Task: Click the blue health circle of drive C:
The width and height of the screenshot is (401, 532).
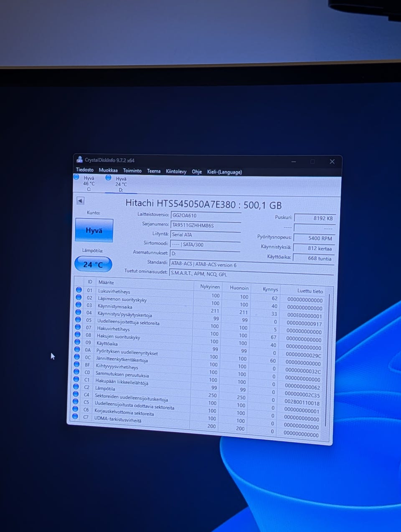Action: point(76,177)
